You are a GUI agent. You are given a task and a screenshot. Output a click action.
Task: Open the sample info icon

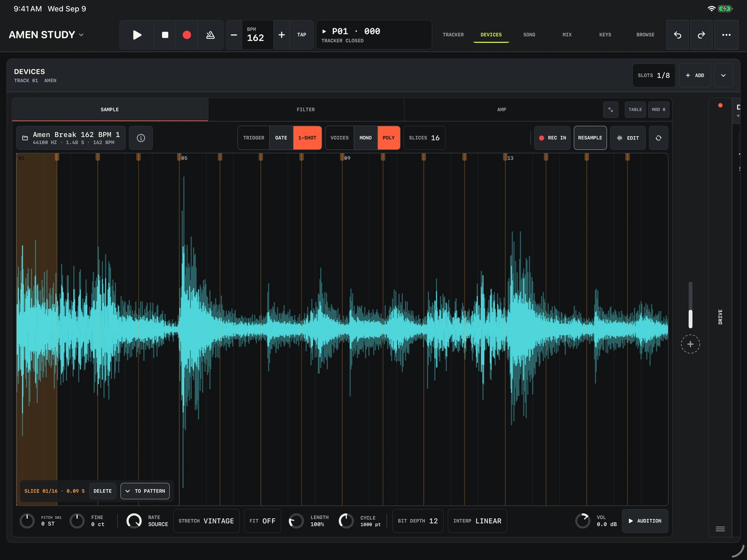pyautogui.click(x=141, y=138)
